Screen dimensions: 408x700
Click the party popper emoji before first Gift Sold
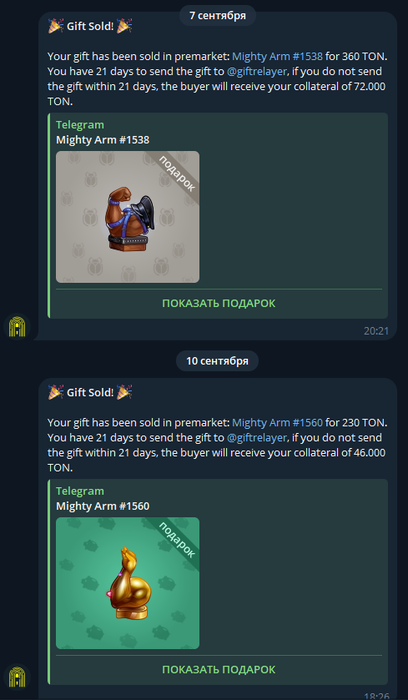point(56,26)
